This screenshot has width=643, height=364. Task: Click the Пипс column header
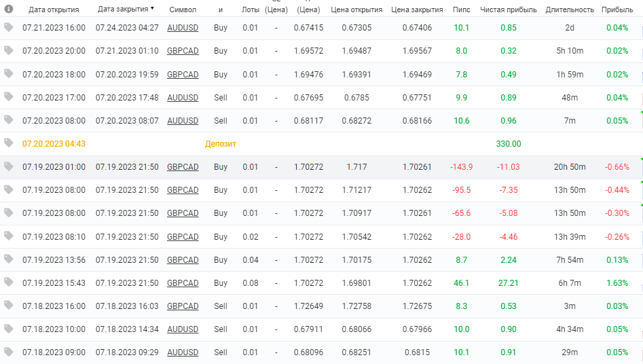[461, 10]
